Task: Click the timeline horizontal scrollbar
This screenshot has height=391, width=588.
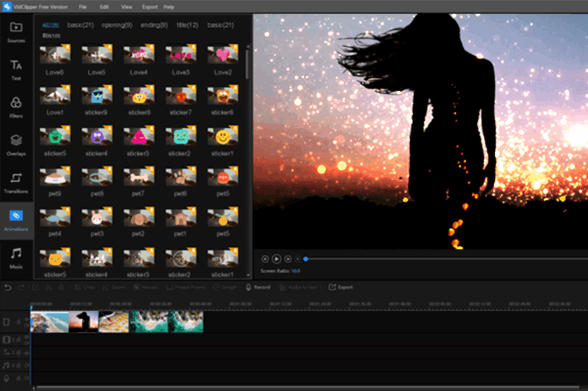Action: pos(307,388)
